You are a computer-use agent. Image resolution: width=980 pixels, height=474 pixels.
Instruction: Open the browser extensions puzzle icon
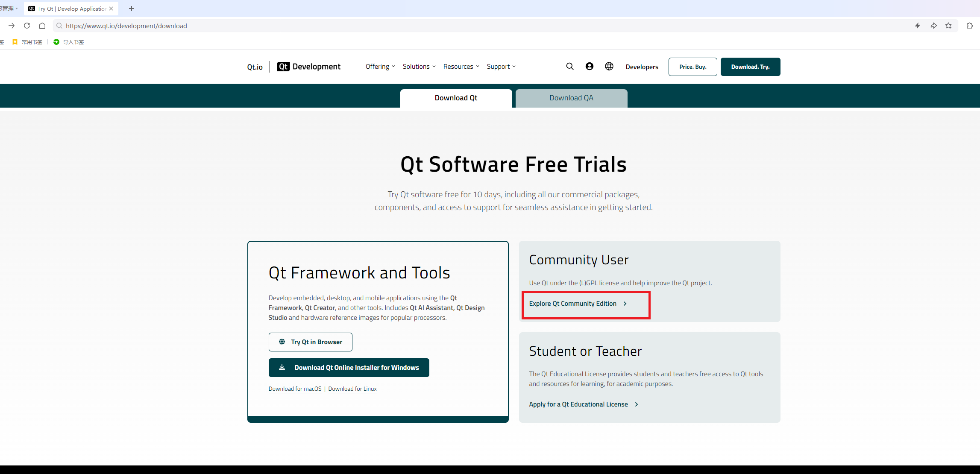[969, 26]
